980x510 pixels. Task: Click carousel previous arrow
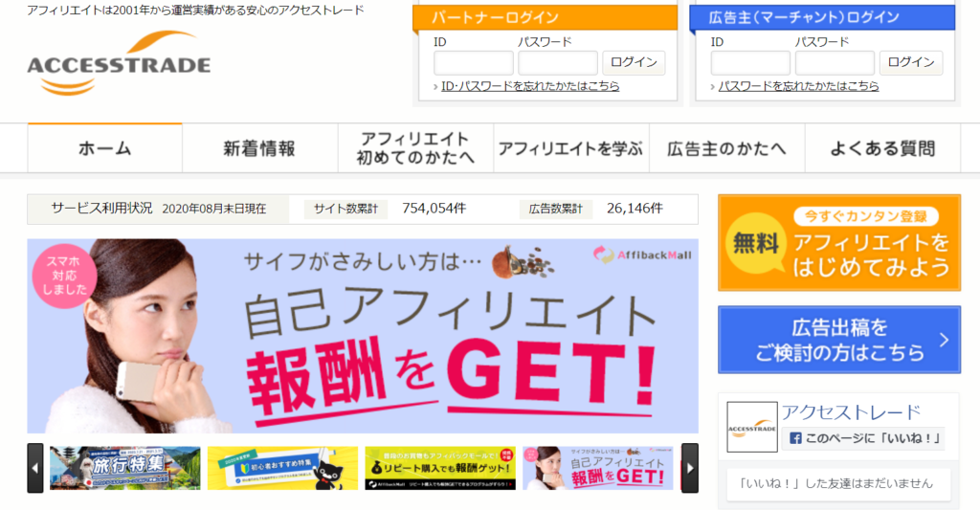click(x=35, y=468)
